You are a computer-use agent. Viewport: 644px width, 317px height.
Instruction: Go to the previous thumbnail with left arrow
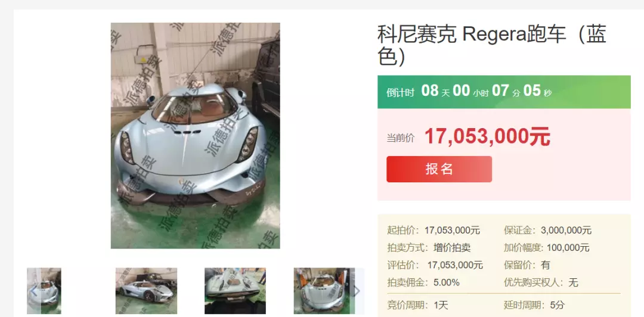click(33, 291)
